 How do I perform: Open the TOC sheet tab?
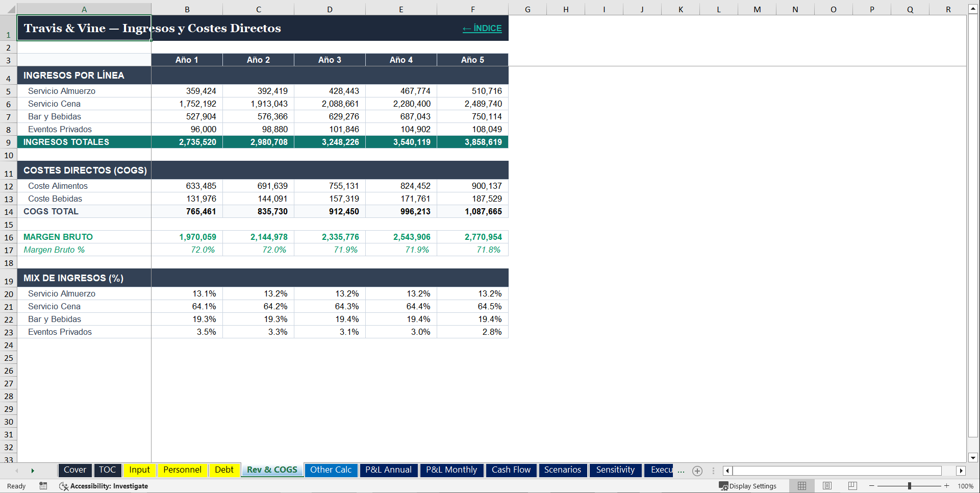pos(107,470)
